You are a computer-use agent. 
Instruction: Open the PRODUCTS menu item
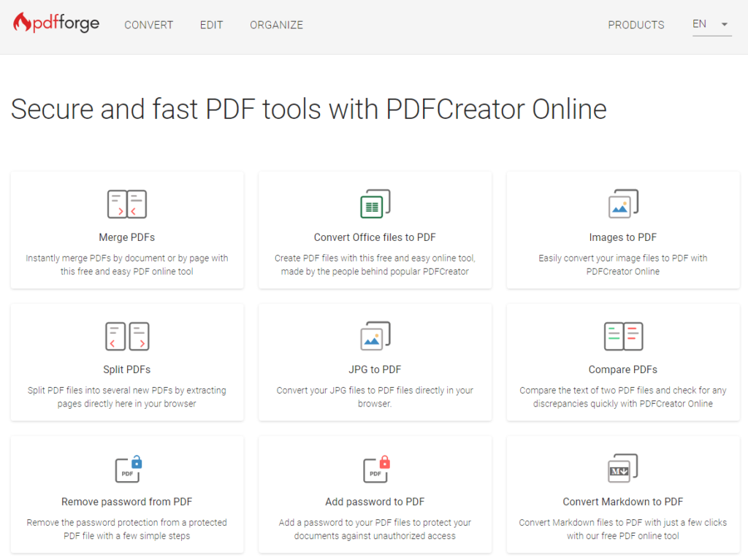(636, 25)
